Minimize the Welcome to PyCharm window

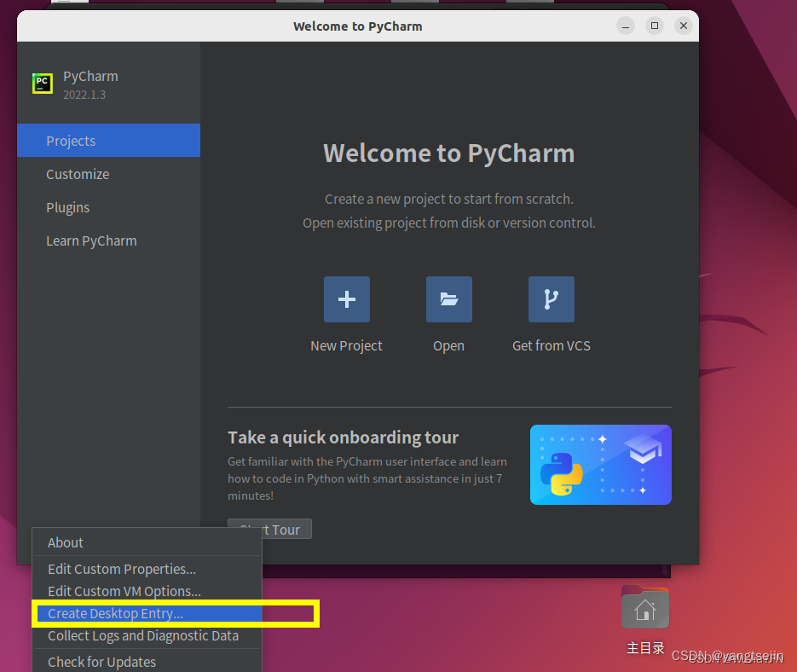[626, 26]
